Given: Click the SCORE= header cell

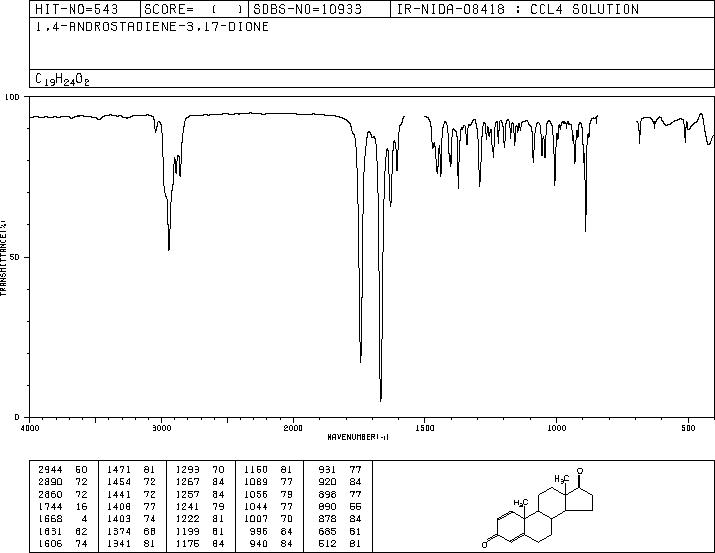Looking at the screenshot, I should 194,9.
